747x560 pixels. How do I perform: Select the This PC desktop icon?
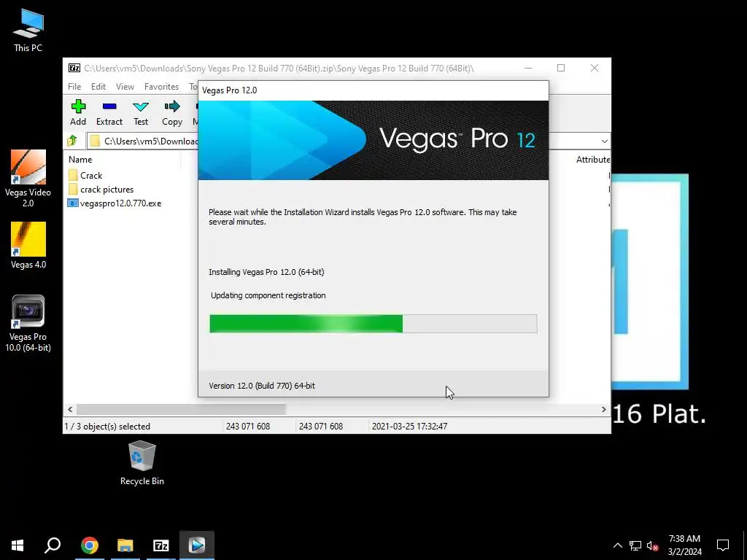[28, 30]
